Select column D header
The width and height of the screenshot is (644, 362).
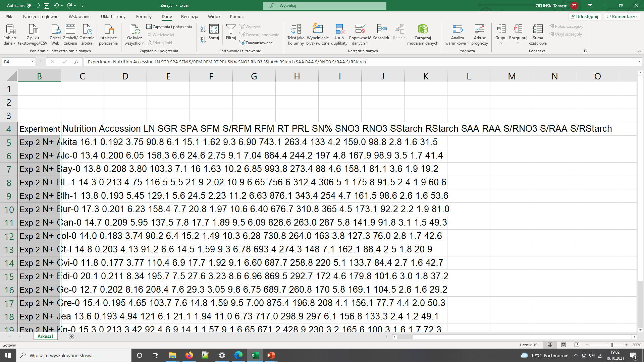click(125, 76)
